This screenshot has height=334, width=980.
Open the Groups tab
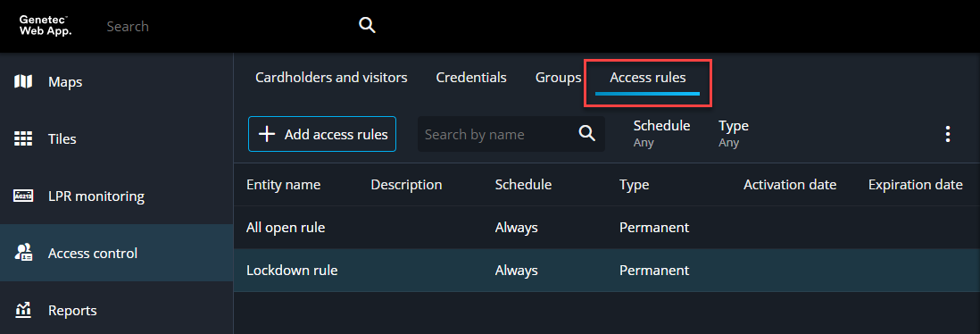(x=558, y=78)
